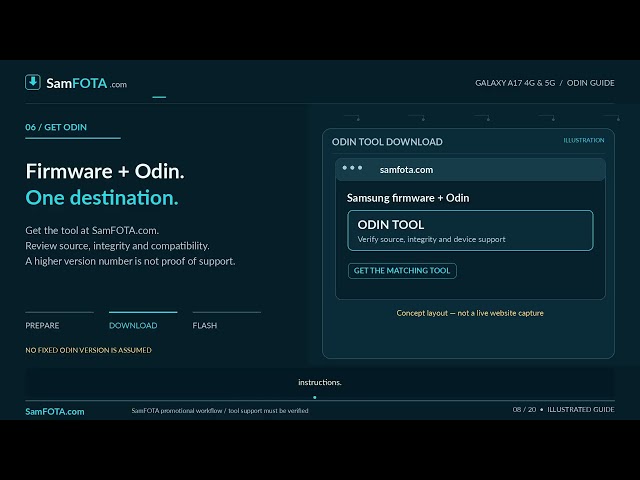Click the ILLUSTRATED GUIDE footer label
The height and width of the screenshot is (480, 640).
coord(580,409)
